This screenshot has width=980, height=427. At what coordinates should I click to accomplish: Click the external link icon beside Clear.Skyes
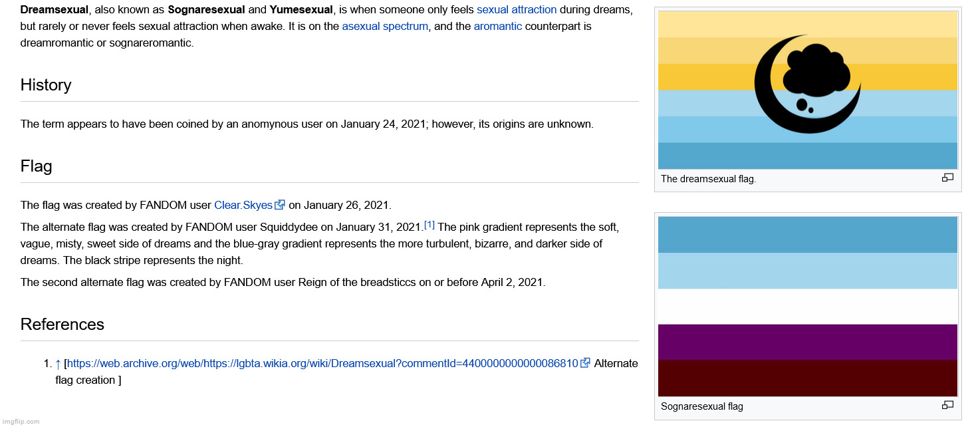click(280, 205)
